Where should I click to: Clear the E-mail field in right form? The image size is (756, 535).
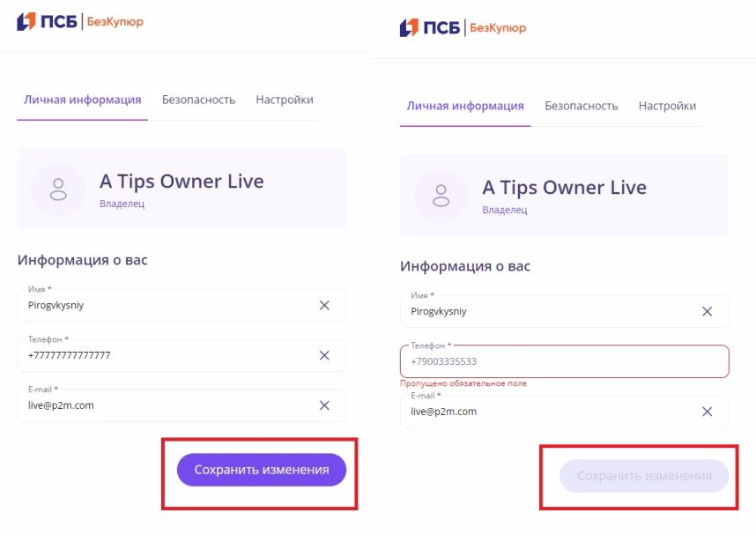point(708,412)
